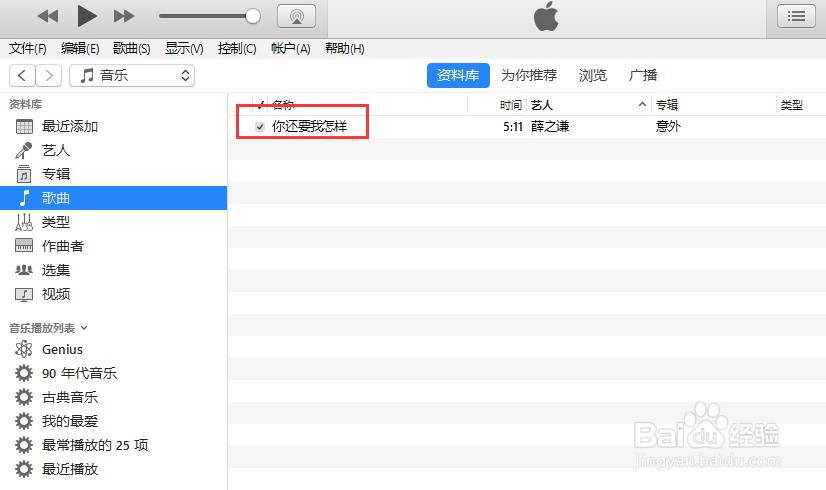
Task: Select 作曲者 in the sidebar
Action: tap(113, 246)
